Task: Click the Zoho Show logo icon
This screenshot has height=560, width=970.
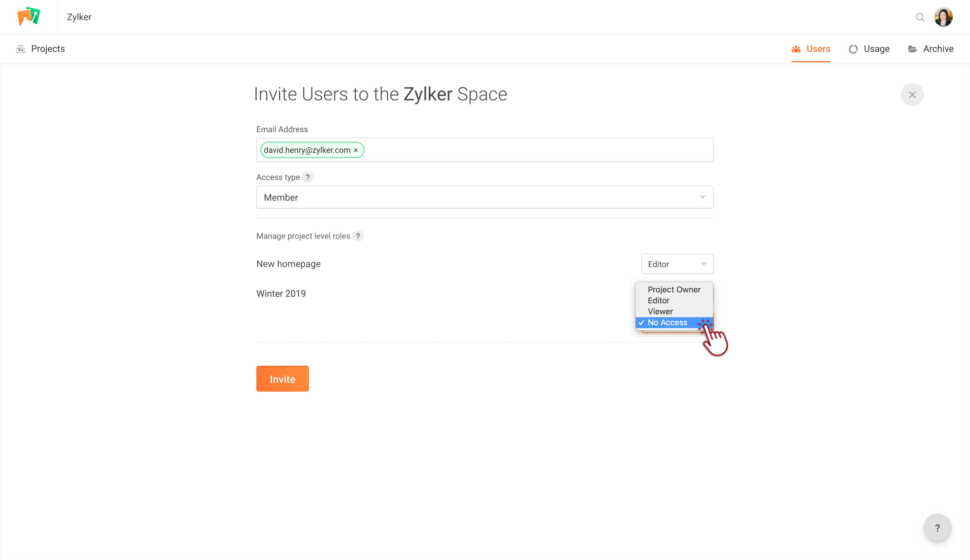Action: (29, 16)
